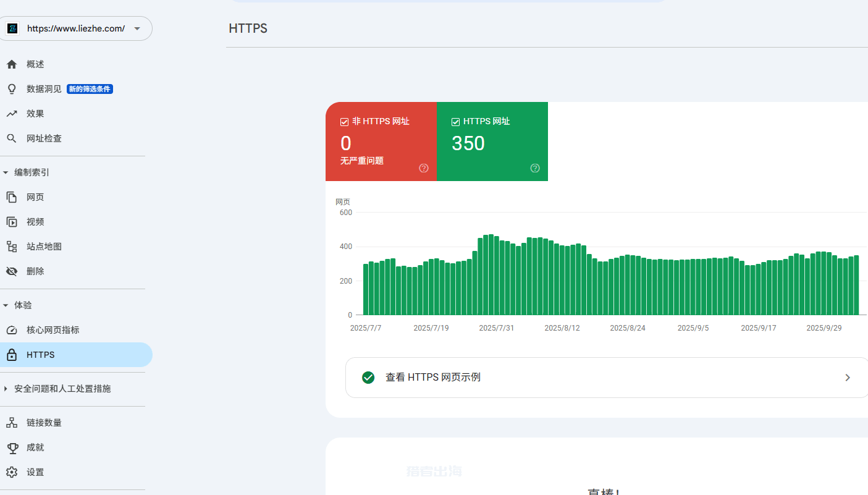Click the trending arrow icon for 效果
Screen dimensions: 868x495
pos(11,114)
